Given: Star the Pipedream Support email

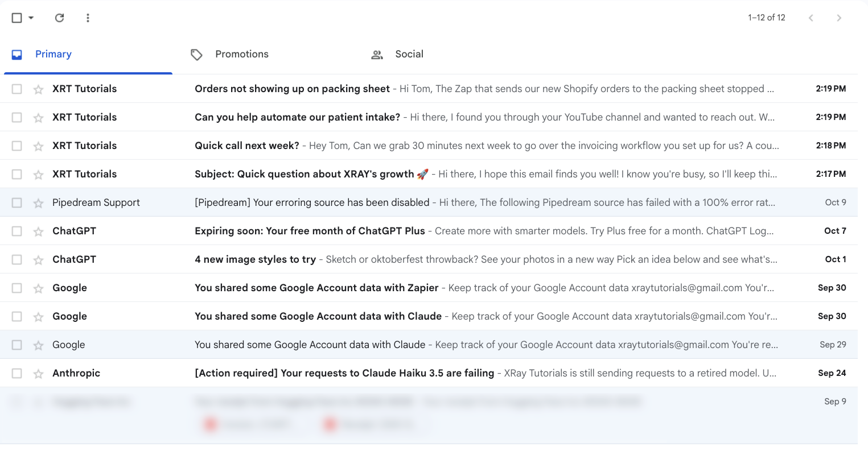Looking at the screenshot, I should pyautogui.click(x=39, y=203).
